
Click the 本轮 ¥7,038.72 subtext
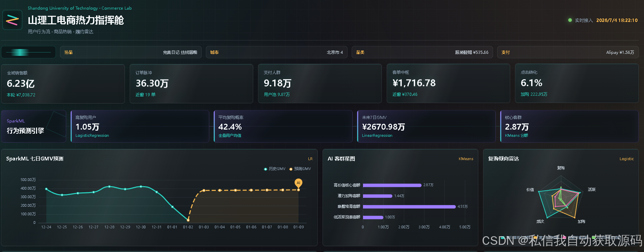tap(21, 95)
